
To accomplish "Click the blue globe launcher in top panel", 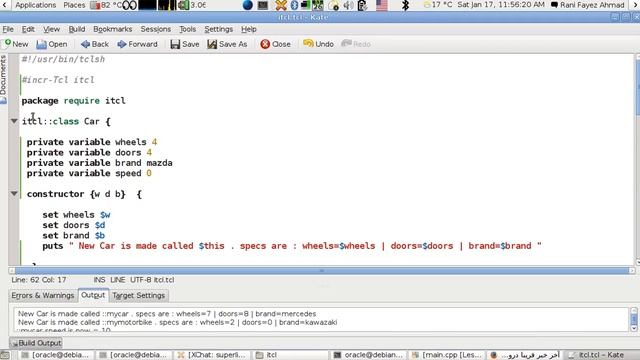I will pyautogui.click(x=247, y=5).
